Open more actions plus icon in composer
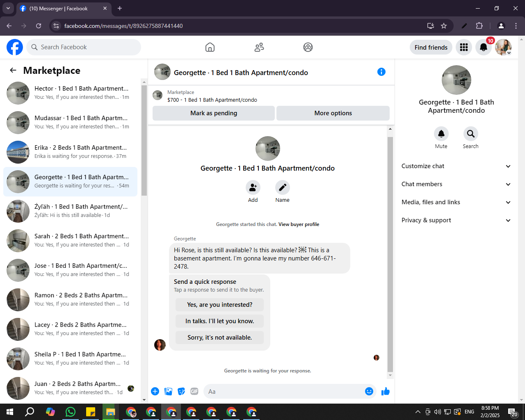Screen dimensions: 525x420 coord(155,391)
